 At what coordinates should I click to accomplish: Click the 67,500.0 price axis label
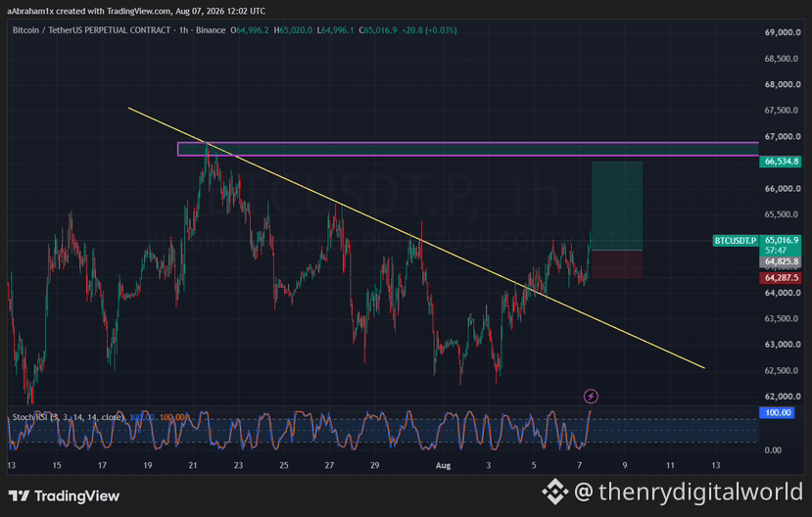click(x=782, y=111)
